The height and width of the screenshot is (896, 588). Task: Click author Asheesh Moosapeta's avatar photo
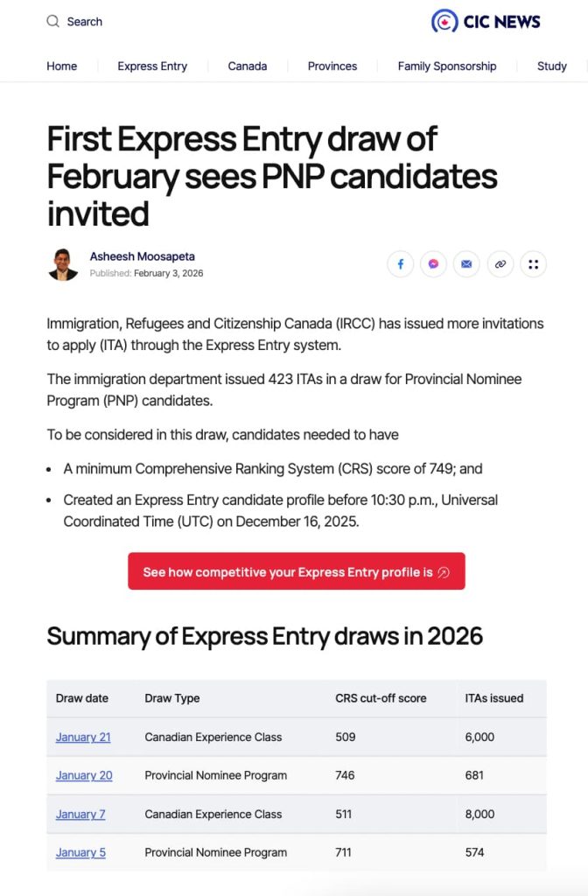coord(63,264)
